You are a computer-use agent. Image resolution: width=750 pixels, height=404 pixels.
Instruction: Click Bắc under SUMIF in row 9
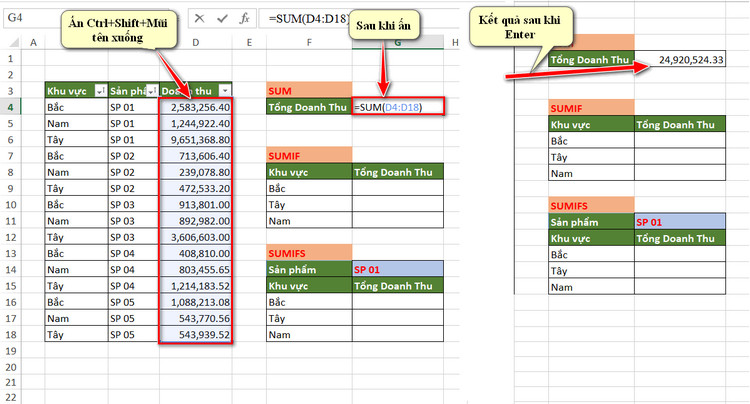(309, 188)
